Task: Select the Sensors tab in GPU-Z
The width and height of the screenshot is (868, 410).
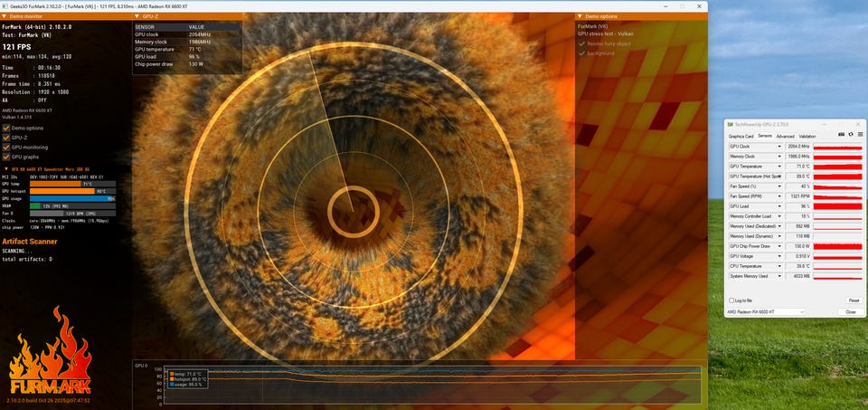Action: (765, 137)
